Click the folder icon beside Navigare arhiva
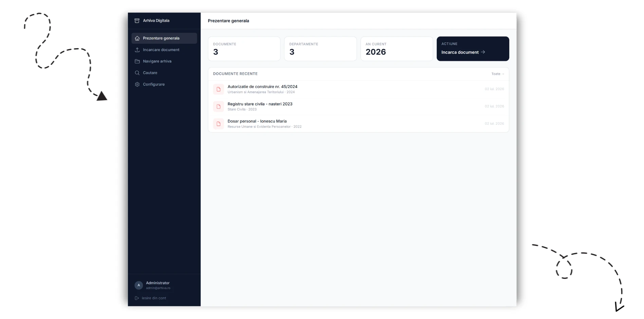Screen dimensions: 644x319 137,61
